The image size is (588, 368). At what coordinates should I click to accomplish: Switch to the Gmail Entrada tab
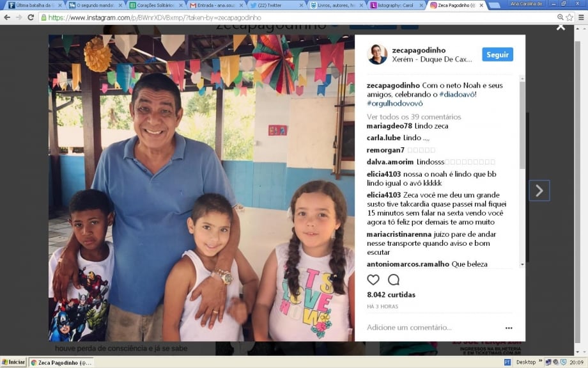216,5
